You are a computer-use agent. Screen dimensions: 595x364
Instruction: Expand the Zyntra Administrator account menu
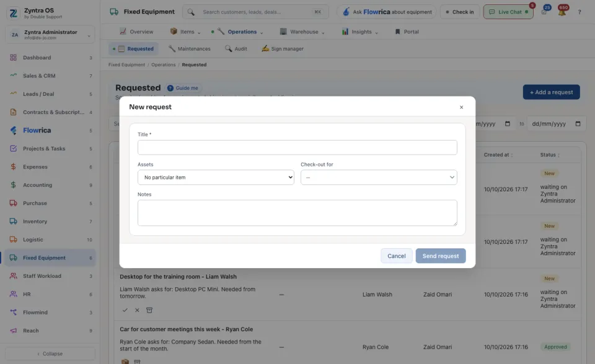tap(50, 35)
